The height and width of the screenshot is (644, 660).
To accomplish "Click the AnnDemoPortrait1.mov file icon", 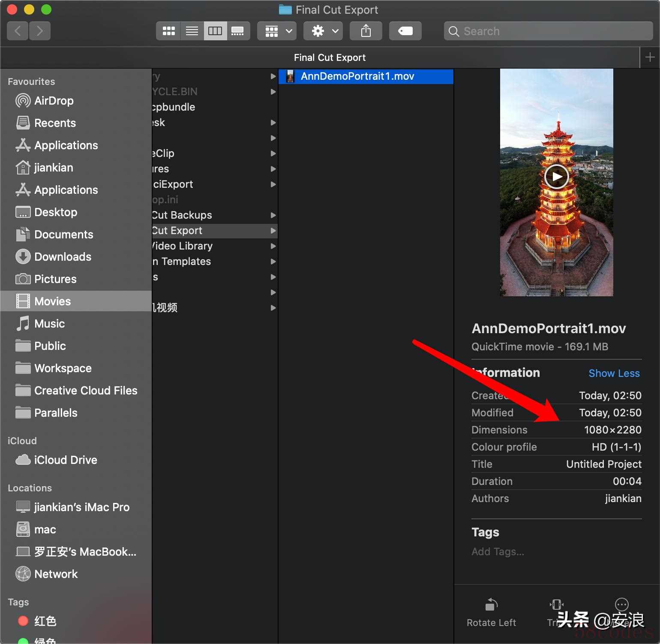I will (x=290, y=76).
